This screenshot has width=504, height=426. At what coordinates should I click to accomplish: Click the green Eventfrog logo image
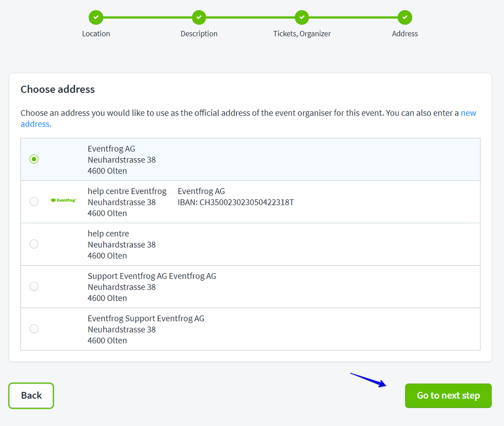point(64,200)
